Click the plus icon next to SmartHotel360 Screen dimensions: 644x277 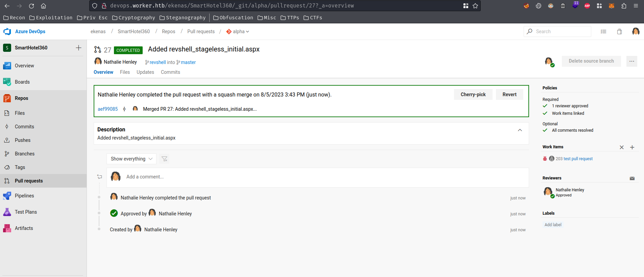(x=78, y=48)
